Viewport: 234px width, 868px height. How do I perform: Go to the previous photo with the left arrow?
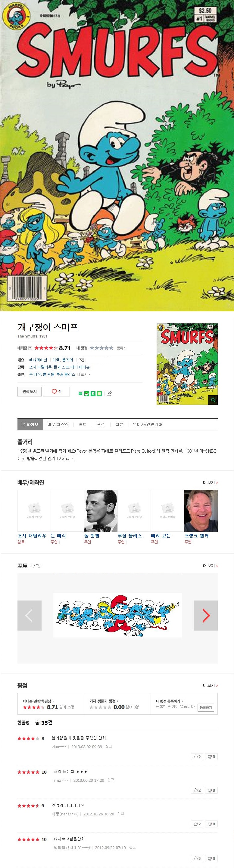(30, 615)
